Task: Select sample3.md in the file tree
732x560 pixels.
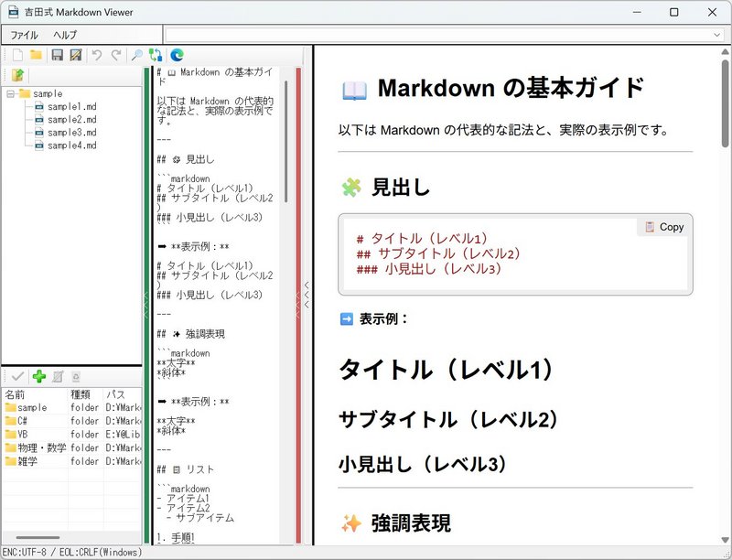Action: [x=71, y=133]
